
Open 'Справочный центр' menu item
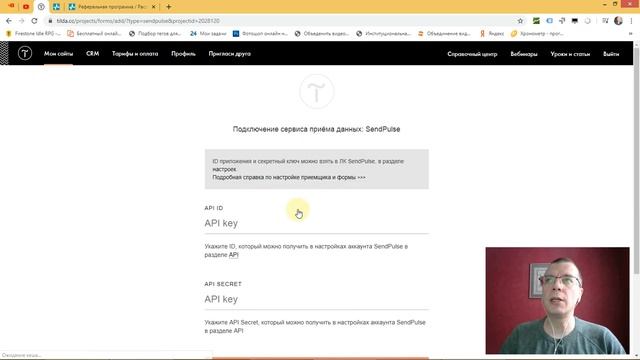coord(472,54)
